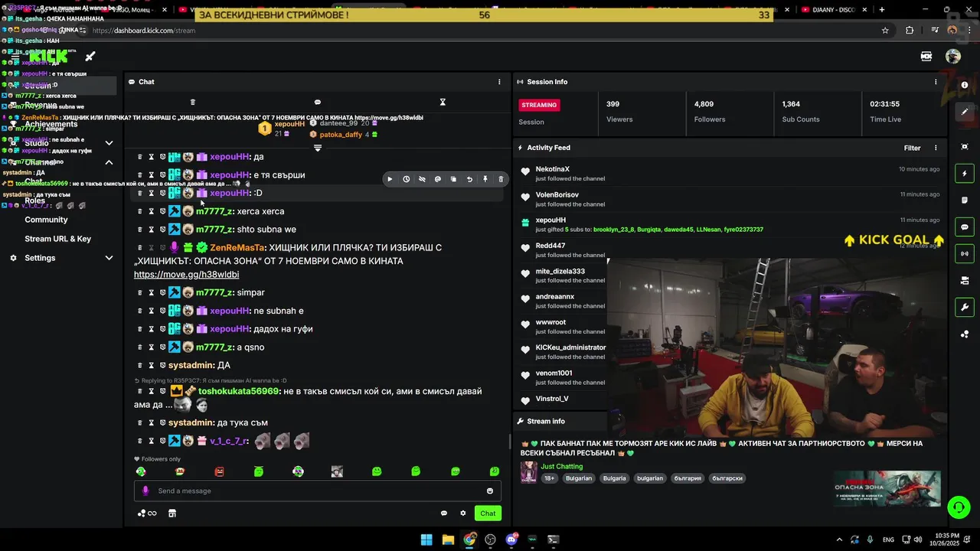Toggle the broadcast signal panel button
This screenshot has height=551, width=980.
click(965, 253)
